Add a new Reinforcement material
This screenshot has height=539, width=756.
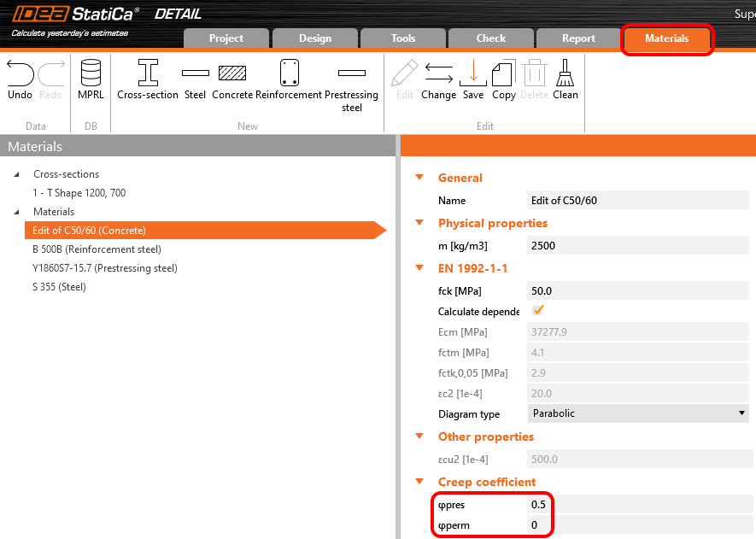coord(289,73)
